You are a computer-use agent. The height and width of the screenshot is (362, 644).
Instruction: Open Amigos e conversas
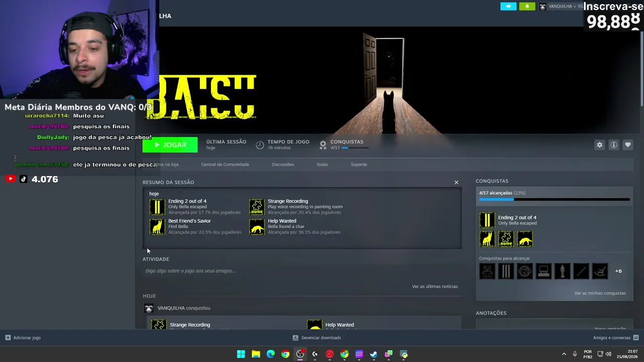pyautogui.click(x=616, y=338)
